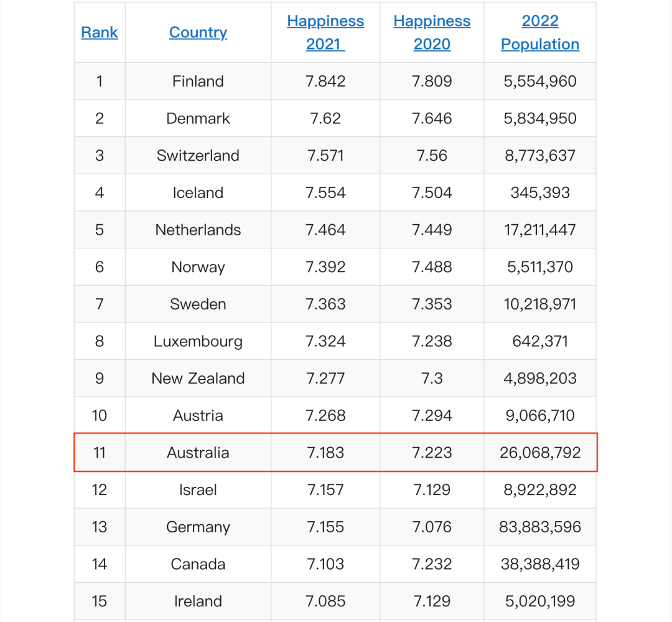Screen dimensions: 672x622
Task: Click the Finland country cell
Action: 198,81
